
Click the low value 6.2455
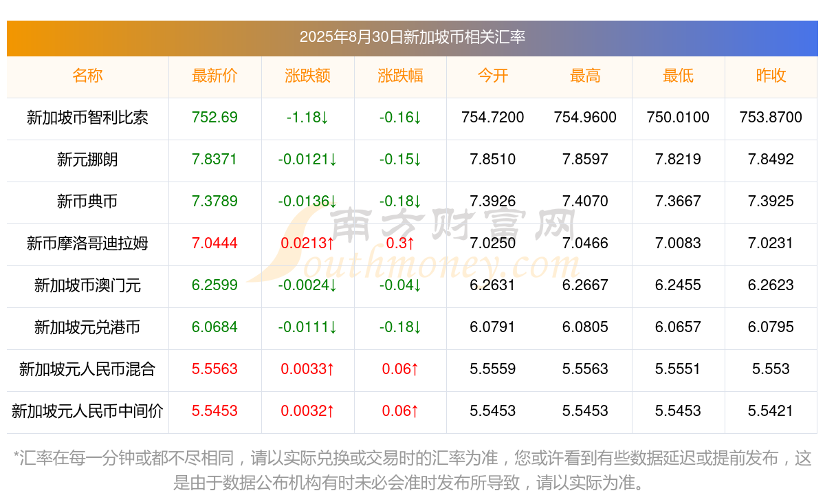pyautogui.click(x=678, y=285)
